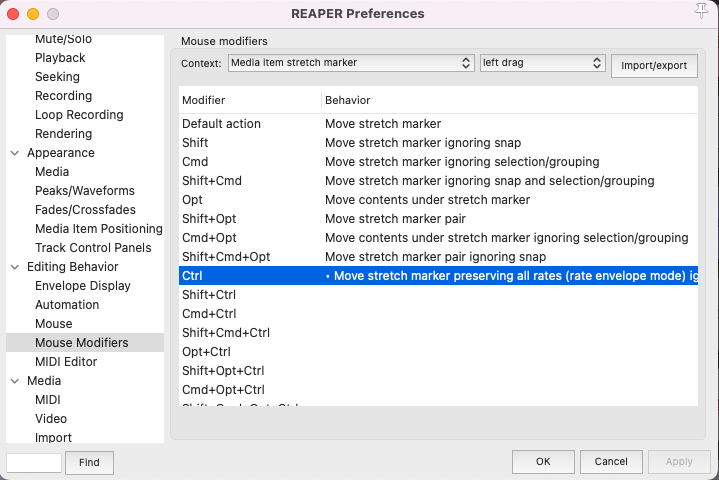Select the Opt+Ctrl modifier row

(206, 352)
